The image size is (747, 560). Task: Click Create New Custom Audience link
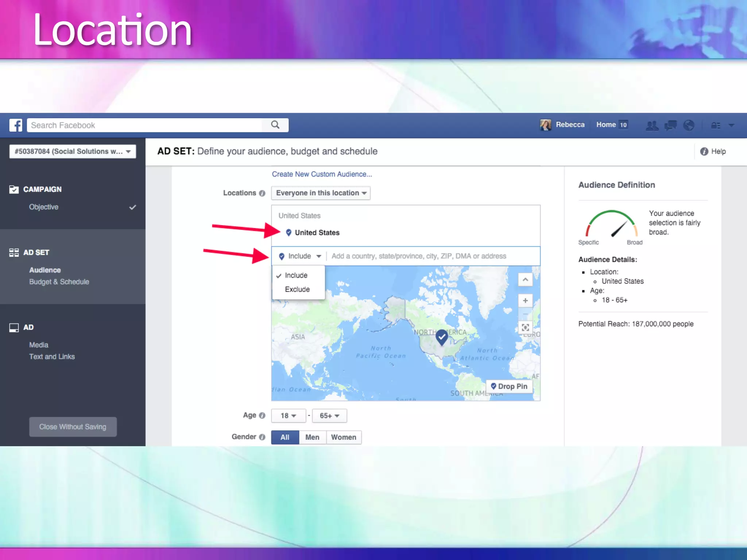click(x=322, y=174)
